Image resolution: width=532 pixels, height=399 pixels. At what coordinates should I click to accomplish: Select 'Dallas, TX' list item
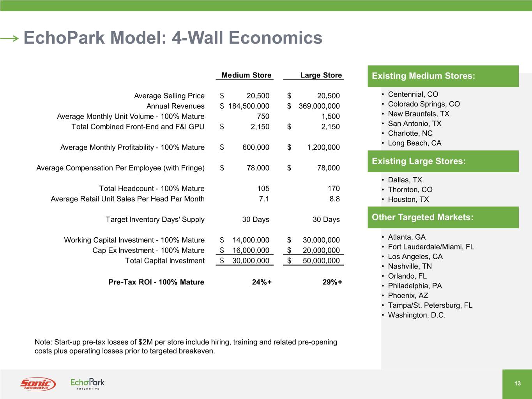(x=405, y=180)
